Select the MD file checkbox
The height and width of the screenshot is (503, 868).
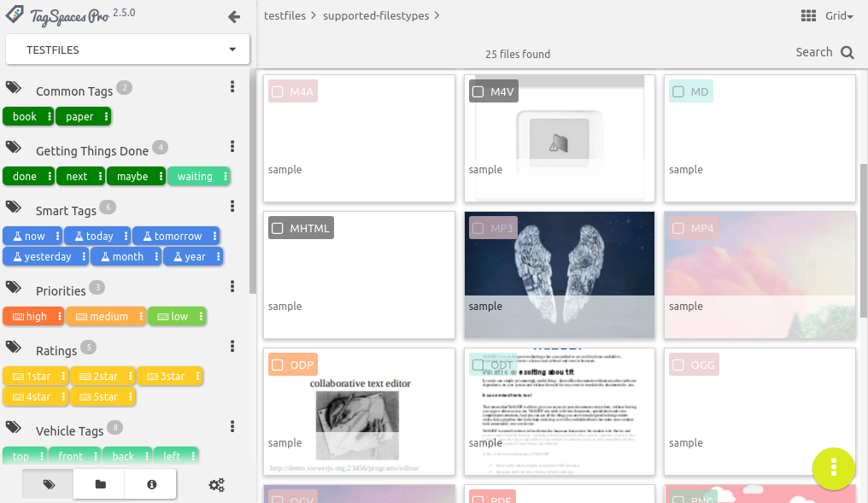678,92
